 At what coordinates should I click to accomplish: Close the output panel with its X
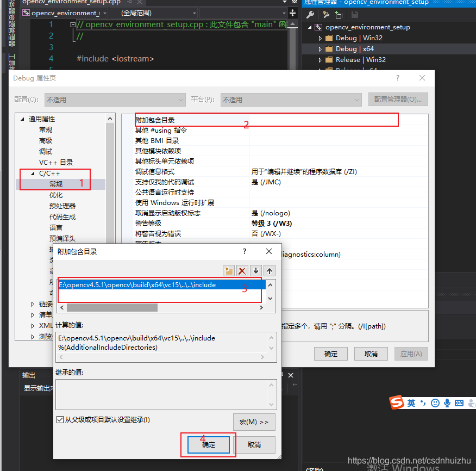[x=291, y=375]
